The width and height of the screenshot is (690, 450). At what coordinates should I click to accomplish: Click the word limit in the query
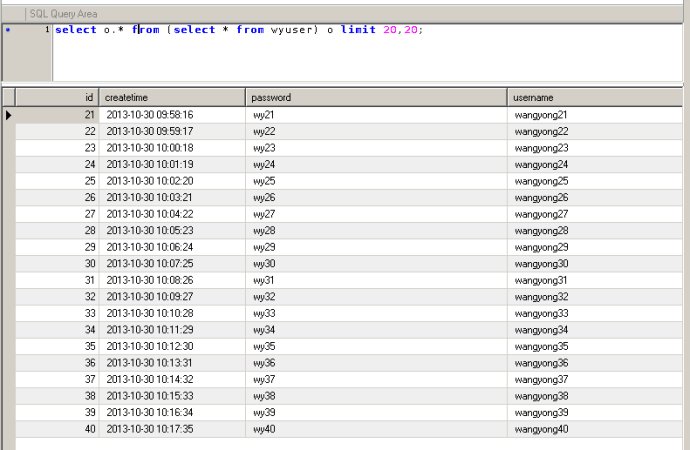[x=358, y=30]
